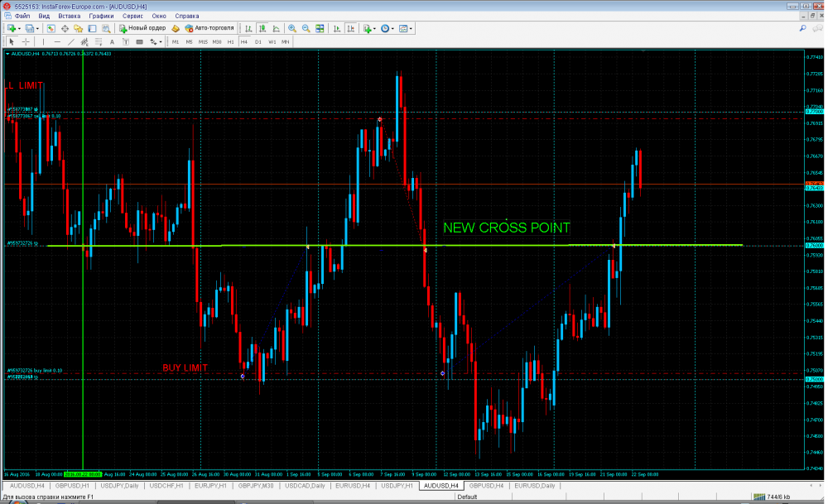Select the Crosshair cursor tool
The height and width of the screenshot is (504, 828).
26,41
